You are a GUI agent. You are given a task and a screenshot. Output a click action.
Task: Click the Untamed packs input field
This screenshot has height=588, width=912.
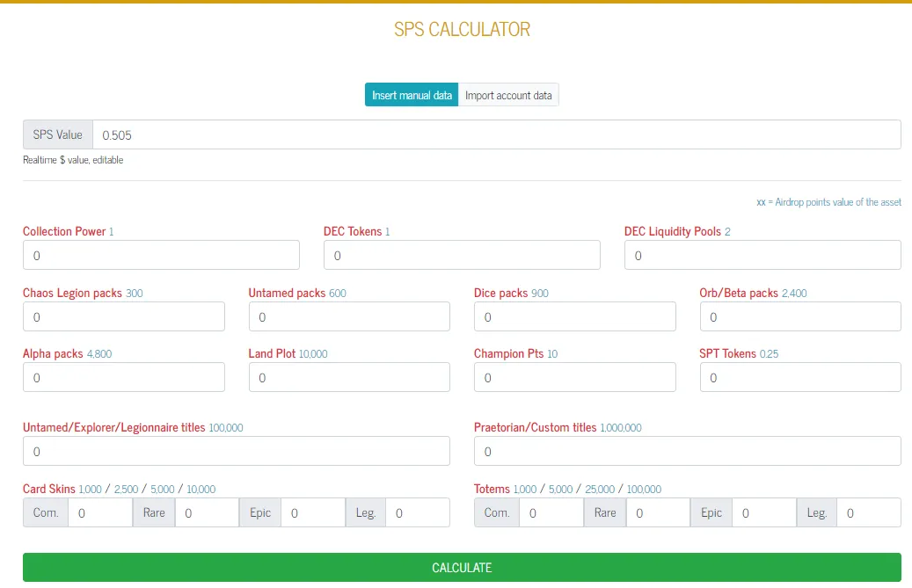349,316
